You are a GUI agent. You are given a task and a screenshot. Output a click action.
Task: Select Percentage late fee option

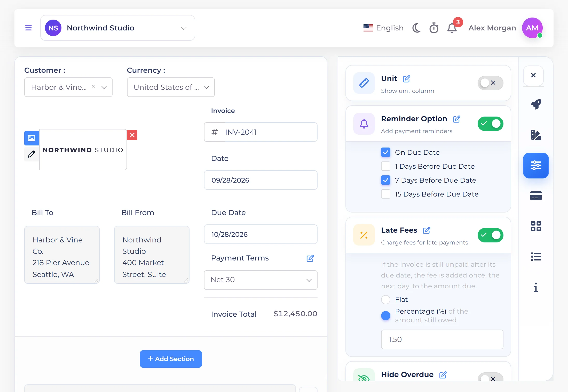point(386,316)
